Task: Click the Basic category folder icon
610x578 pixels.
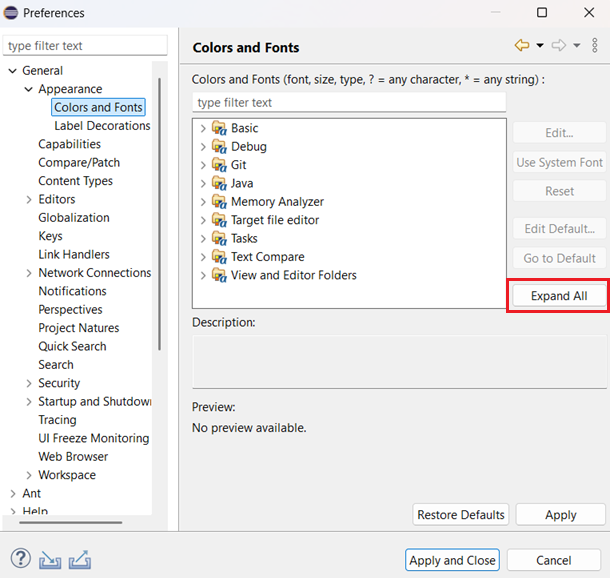Action: pos(219,128)
